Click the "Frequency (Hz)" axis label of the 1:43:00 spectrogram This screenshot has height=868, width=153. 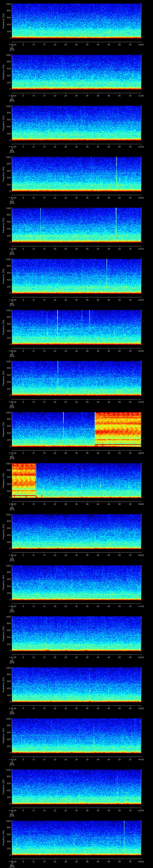3,736
